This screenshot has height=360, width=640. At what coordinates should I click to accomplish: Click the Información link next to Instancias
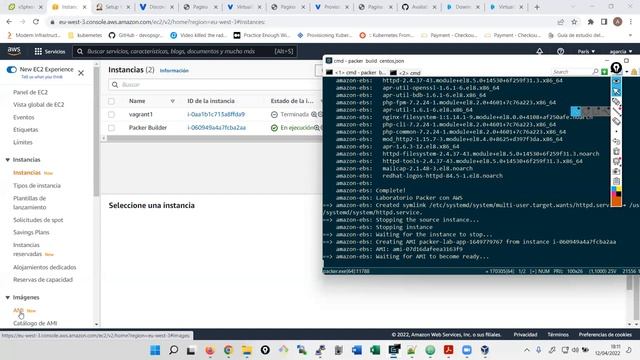point(174,71)
